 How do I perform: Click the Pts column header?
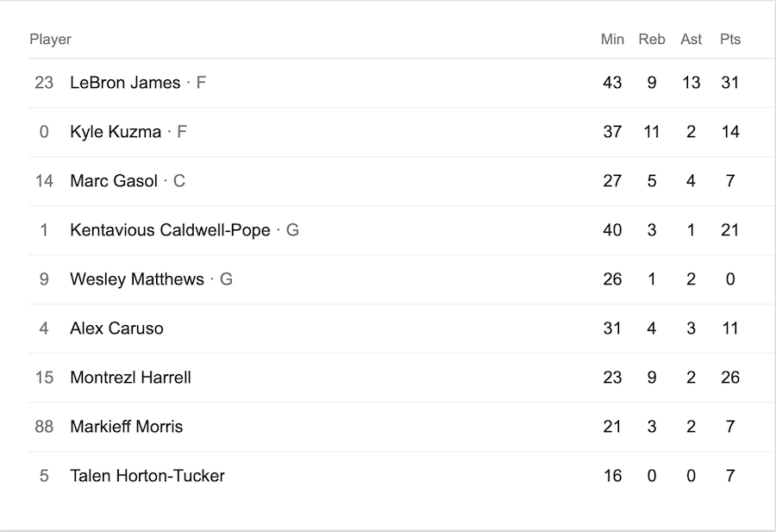(x=730, y=39)
